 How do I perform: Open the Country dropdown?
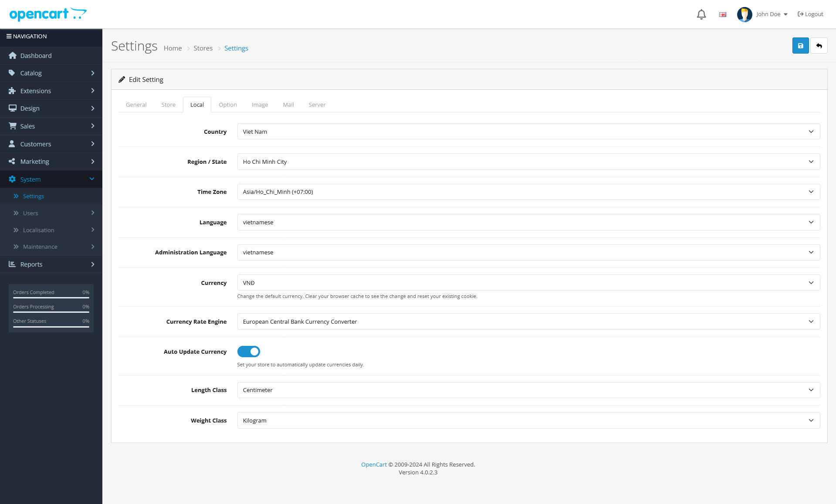tap(528, 132)
